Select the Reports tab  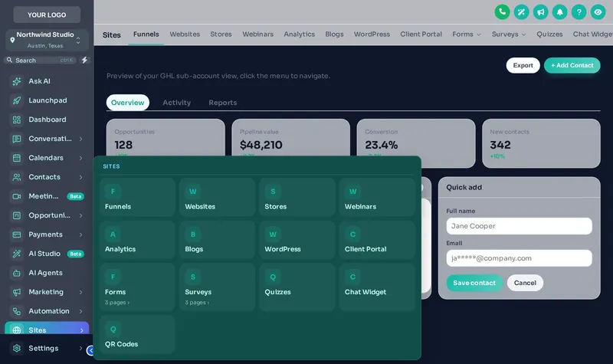[x=222, y=103]
